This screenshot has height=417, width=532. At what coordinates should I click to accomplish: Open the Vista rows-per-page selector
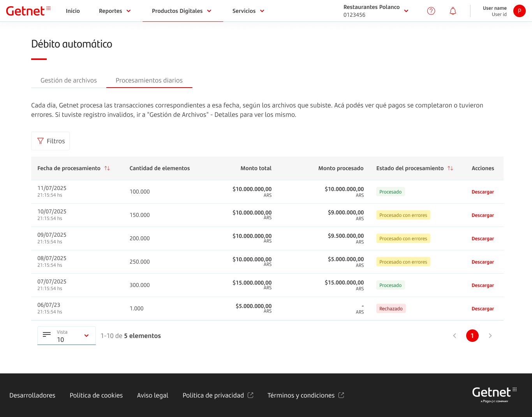[x=67, y=336]
